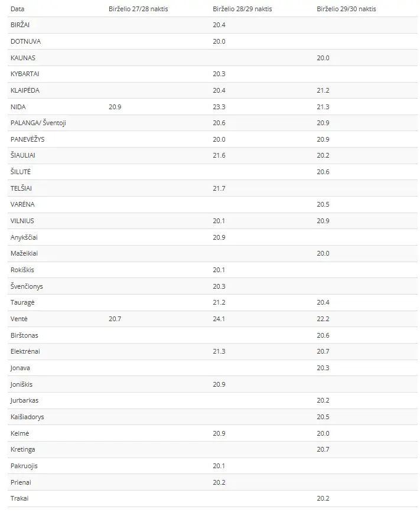This screenshot has height=516, width=420.
Task: Select the Ventė 20.7 value
Action: [115, 319]
